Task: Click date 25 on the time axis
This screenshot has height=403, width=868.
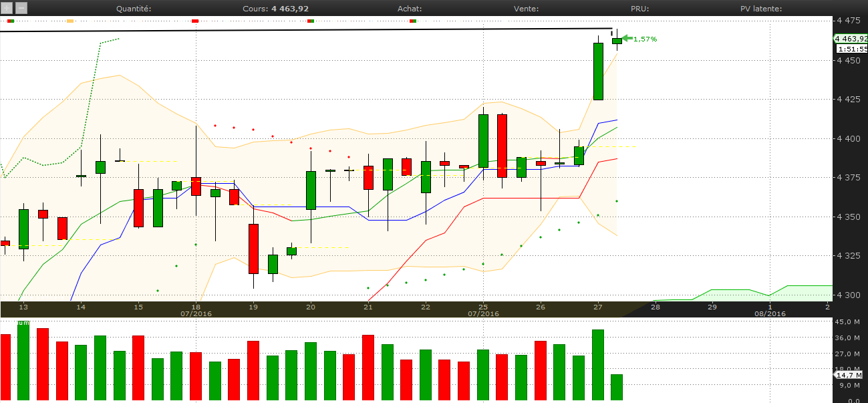Action: [x=482, y=307]
